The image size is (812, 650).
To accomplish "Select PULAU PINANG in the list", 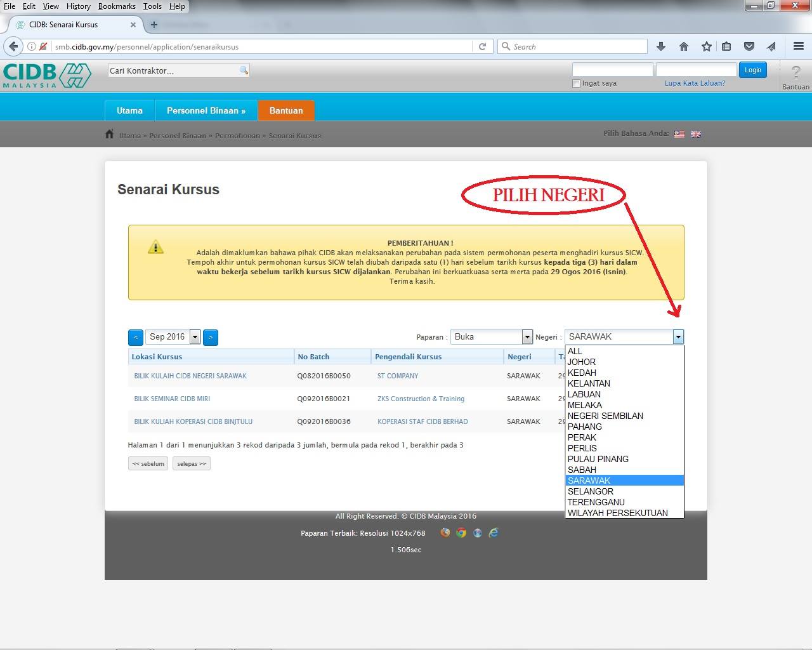I will click(x=624, y=459).
